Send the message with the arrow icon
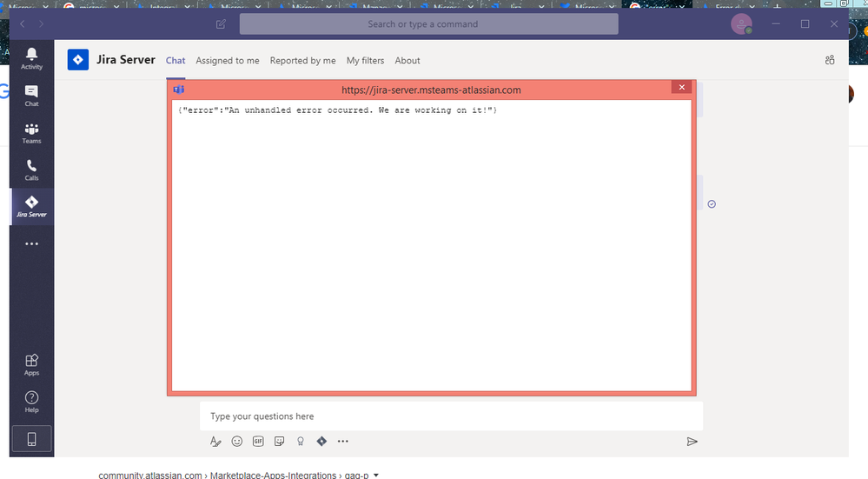 pos(692,442)
